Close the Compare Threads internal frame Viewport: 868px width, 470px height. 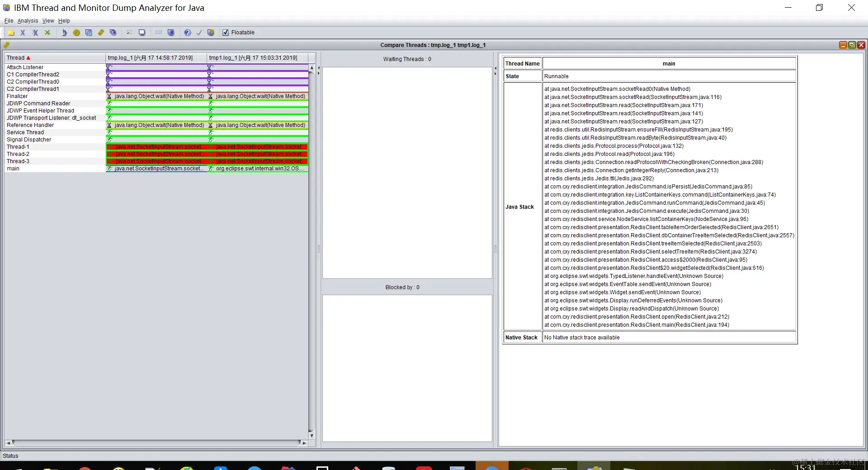click(x=861, y=45)
